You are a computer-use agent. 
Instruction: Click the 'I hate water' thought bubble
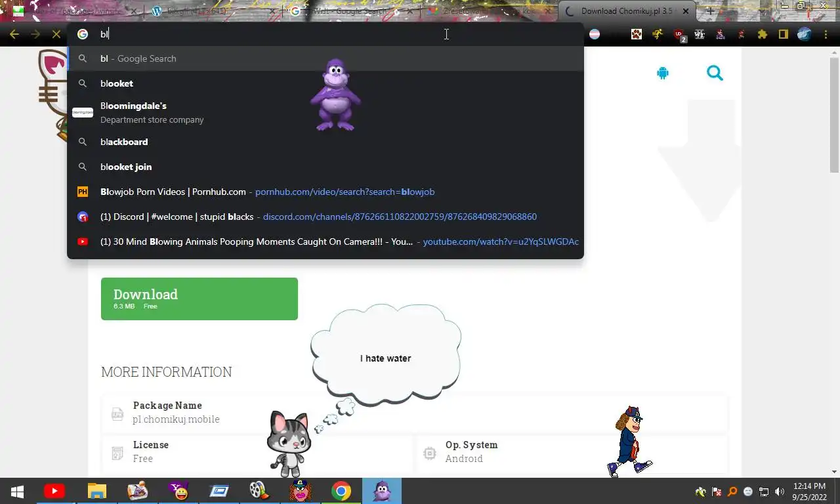[386, 354]
